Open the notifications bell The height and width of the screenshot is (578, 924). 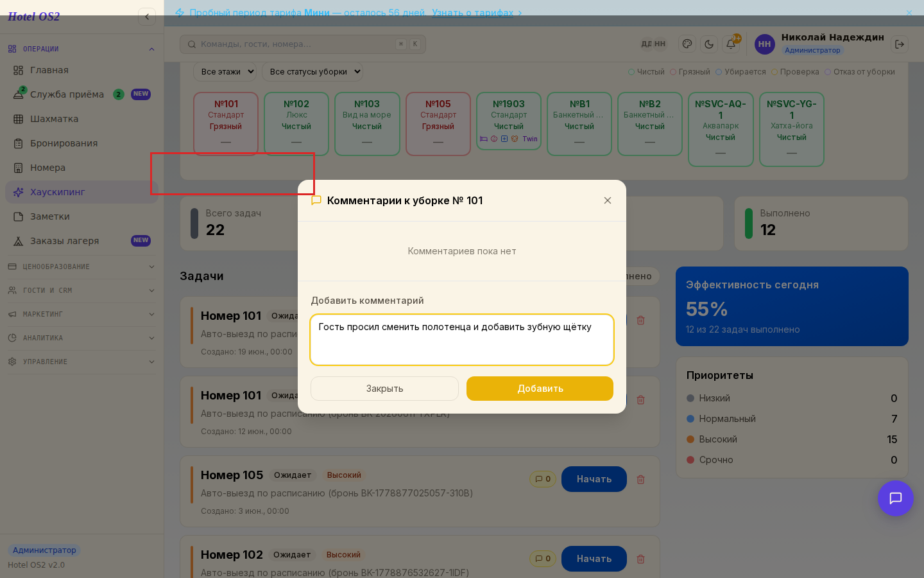[731, 44]
